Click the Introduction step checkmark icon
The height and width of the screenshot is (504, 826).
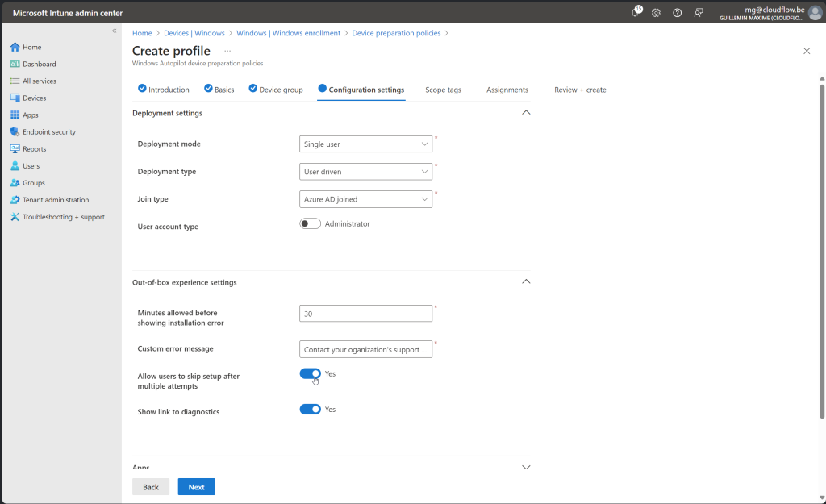142,89
